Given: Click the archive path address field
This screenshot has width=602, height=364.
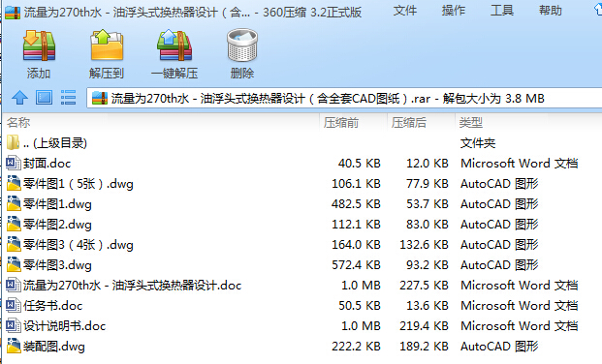Looking at the screenshot, I should click(344, 98).
